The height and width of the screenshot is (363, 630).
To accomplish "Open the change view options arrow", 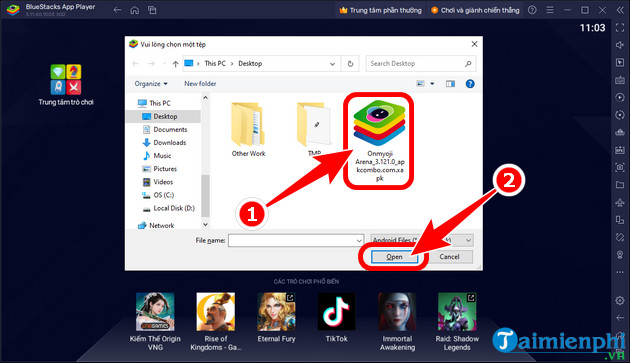I will point(432,84).
